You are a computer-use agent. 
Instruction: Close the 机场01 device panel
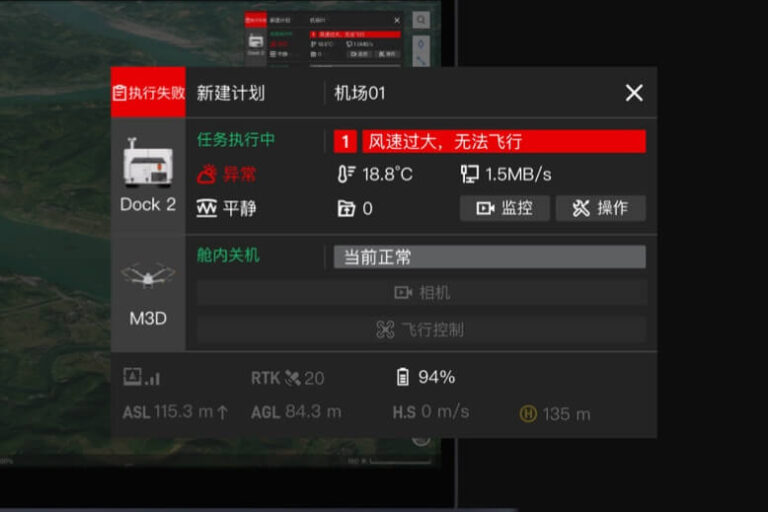[634, 93]
